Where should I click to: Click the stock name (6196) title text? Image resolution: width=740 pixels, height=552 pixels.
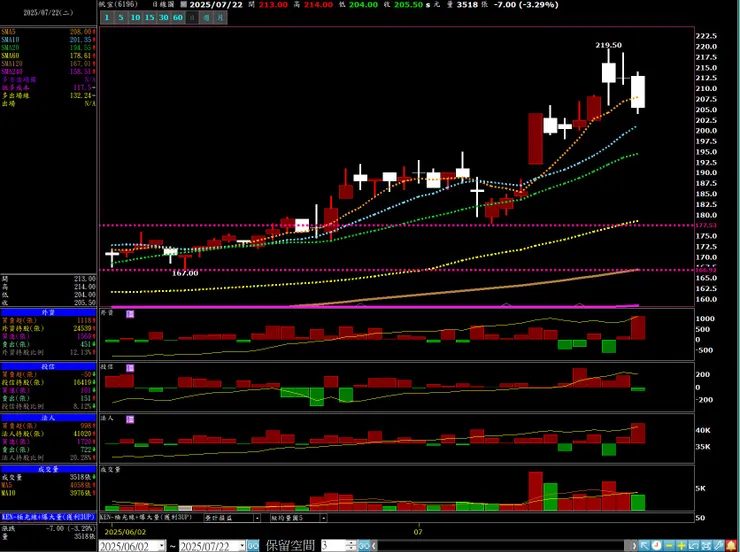(x=118, y=4)
